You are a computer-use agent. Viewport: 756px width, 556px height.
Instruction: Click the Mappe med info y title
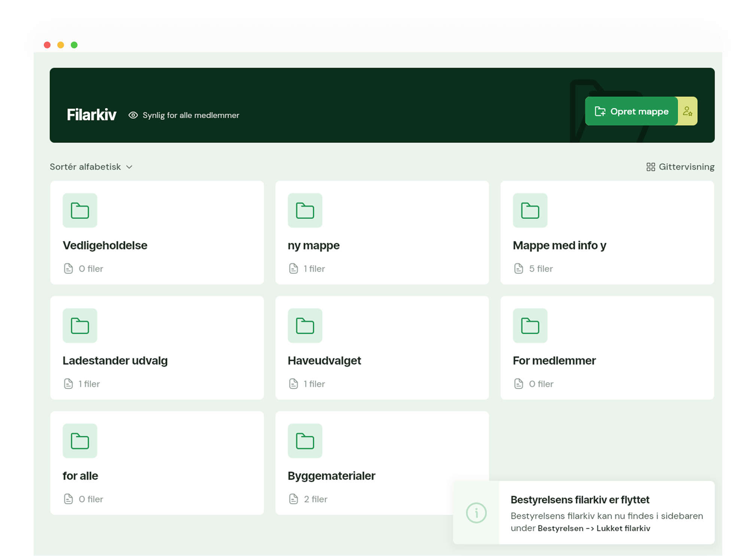click(559, 245)
